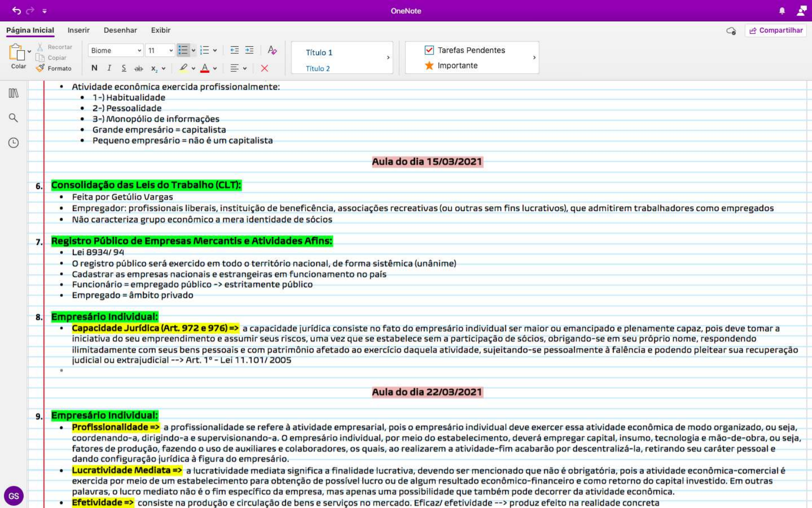Expand the tags gallery chevron
Image resolution: width=812 pixels, height=508 pixels.
click(x=534, y=57)
